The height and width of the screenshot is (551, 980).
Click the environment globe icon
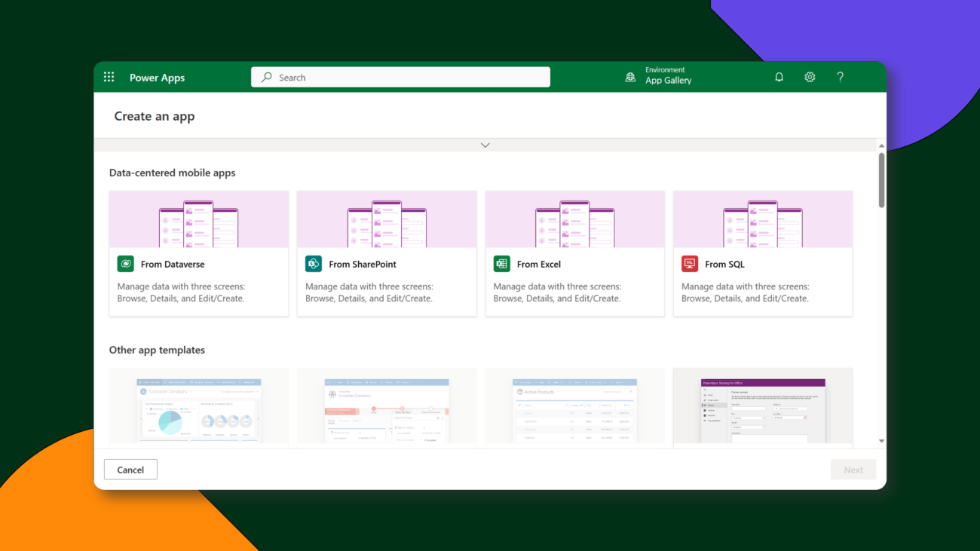pos(630,77)
